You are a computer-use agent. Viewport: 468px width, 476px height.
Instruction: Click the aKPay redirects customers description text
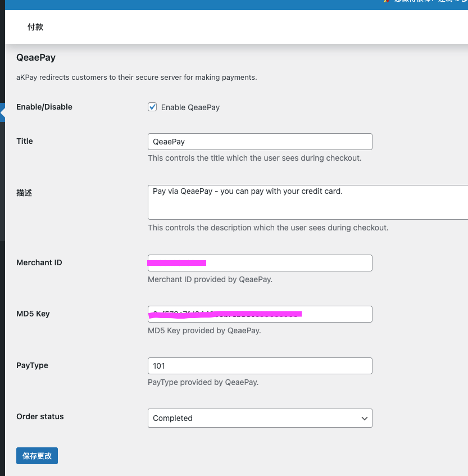pyautogui.click(x=137, y=78)
